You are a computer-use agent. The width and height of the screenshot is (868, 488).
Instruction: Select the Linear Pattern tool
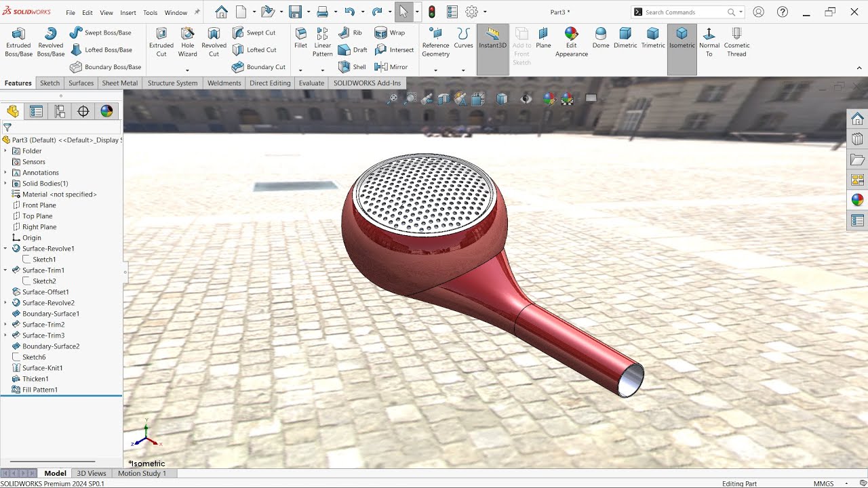click(x=322, y=42)
